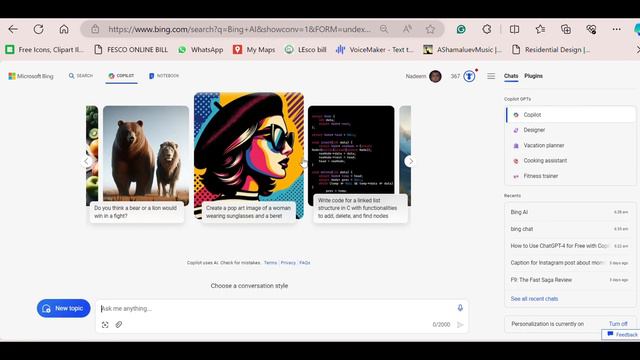Open the Collections icon
This screenshot has height=360, width=640.
566,29
